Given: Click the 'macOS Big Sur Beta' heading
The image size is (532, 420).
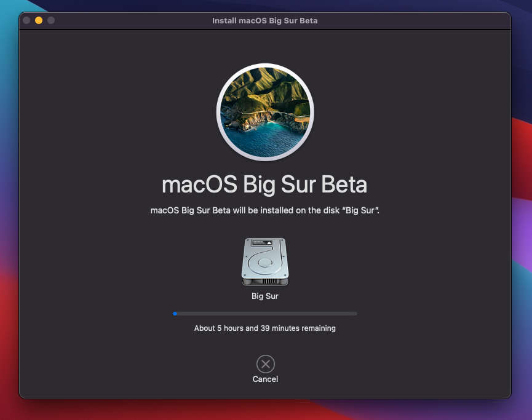Looking at the screenshot, I should [264, 184].
